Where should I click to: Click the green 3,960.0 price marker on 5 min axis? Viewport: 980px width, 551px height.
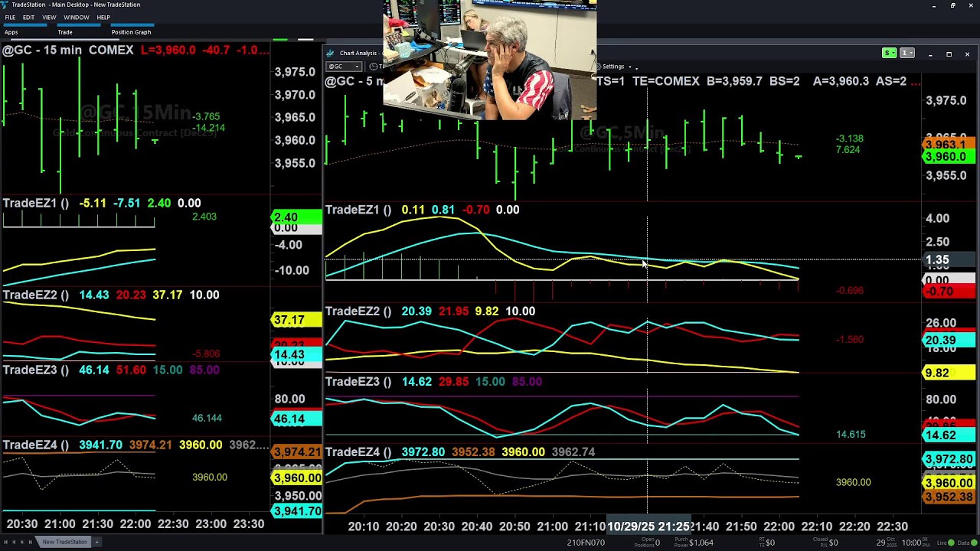point(949,157)
